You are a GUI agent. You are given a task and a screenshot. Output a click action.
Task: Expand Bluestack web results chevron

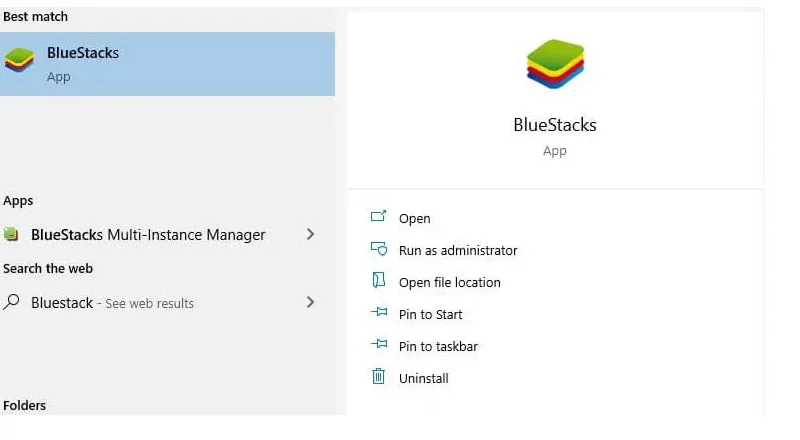pos(310,302)
